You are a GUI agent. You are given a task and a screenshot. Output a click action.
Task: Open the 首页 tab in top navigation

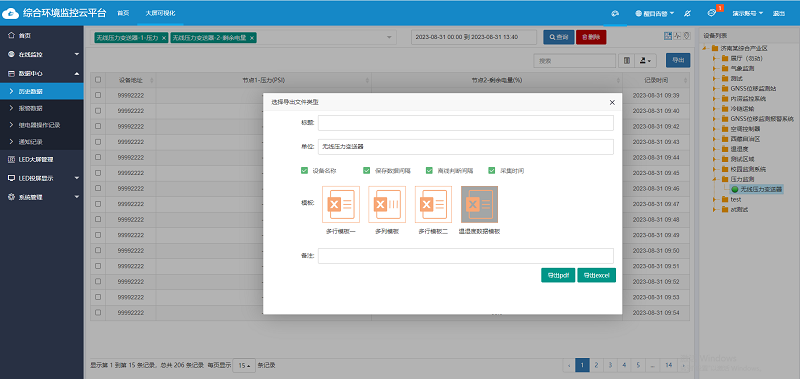(122, 13)
